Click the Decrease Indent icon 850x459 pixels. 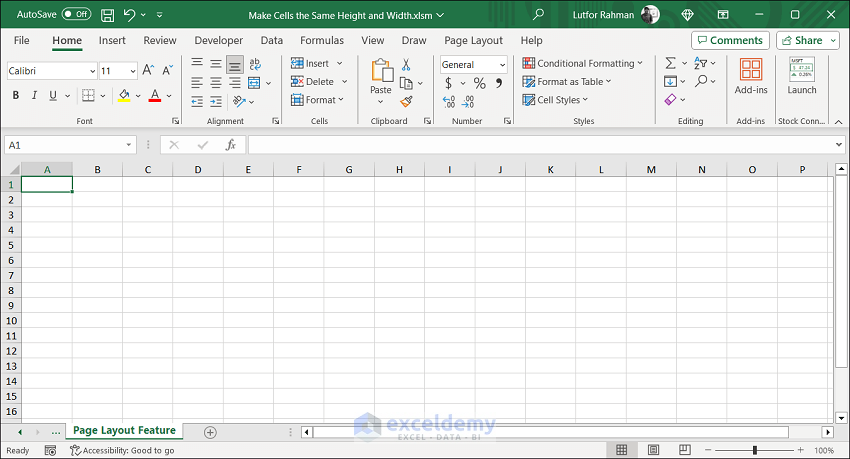(197, 101)
